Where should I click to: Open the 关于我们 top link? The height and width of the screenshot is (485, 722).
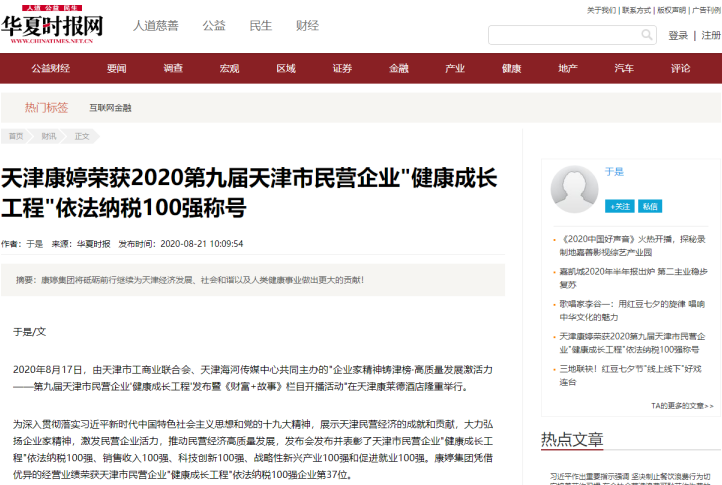[x=601, y=10]
